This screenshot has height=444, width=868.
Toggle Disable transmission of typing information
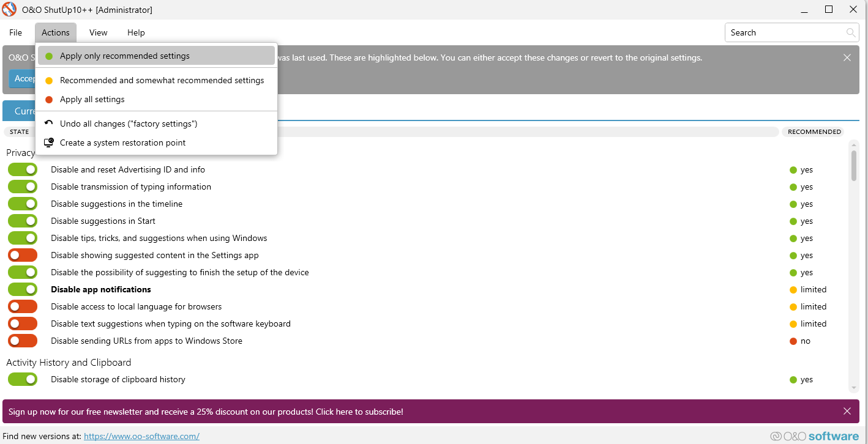click(x=23, y=187)
